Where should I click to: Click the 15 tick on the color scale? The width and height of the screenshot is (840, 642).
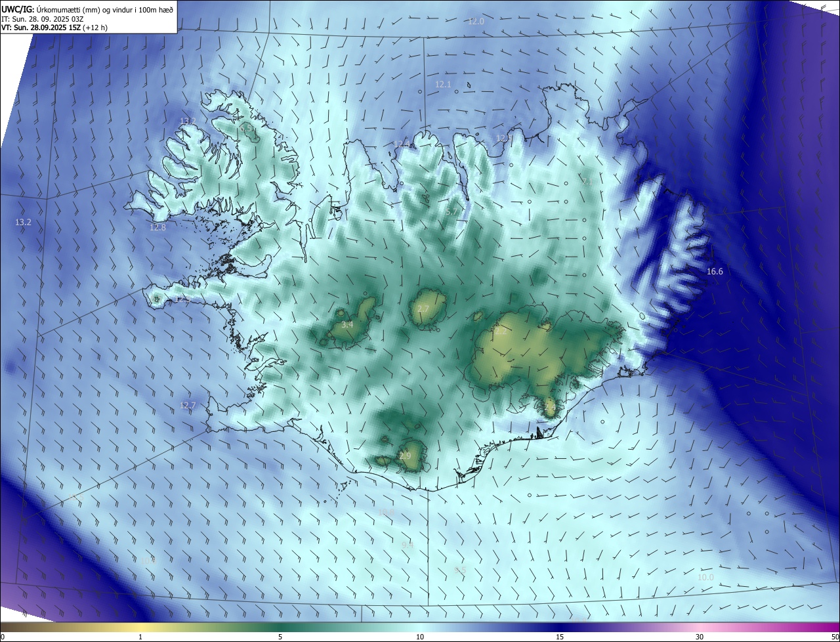tap(560, 637)
